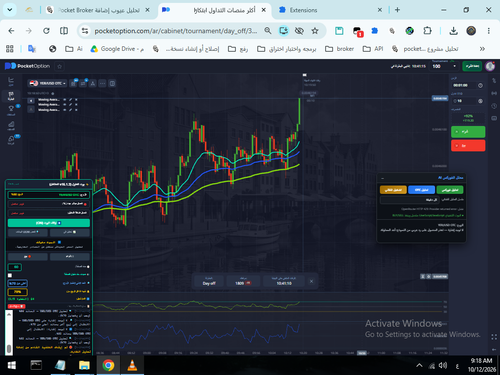This screenshot has width=500, height=375.
Task: Open a new browser tab
Action: 397,10
